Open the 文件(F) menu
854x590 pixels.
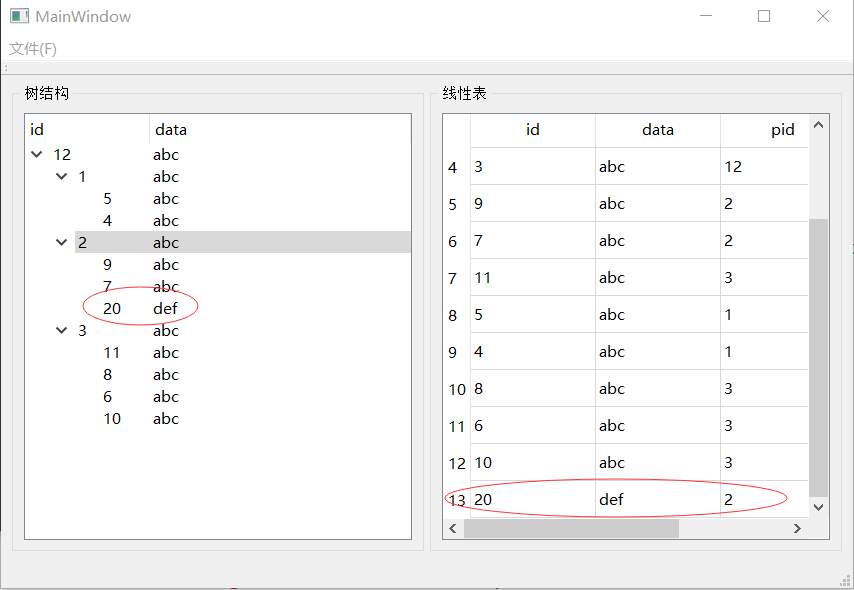(33, 49)
